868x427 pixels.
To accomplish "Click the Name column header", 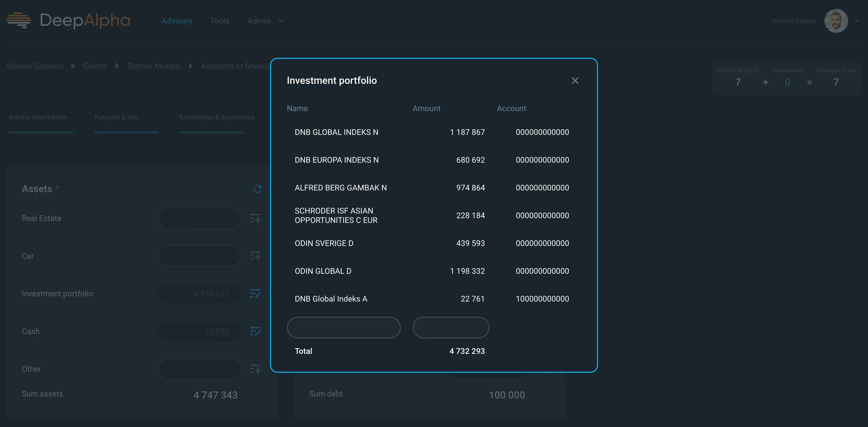I will pos(297,108).
